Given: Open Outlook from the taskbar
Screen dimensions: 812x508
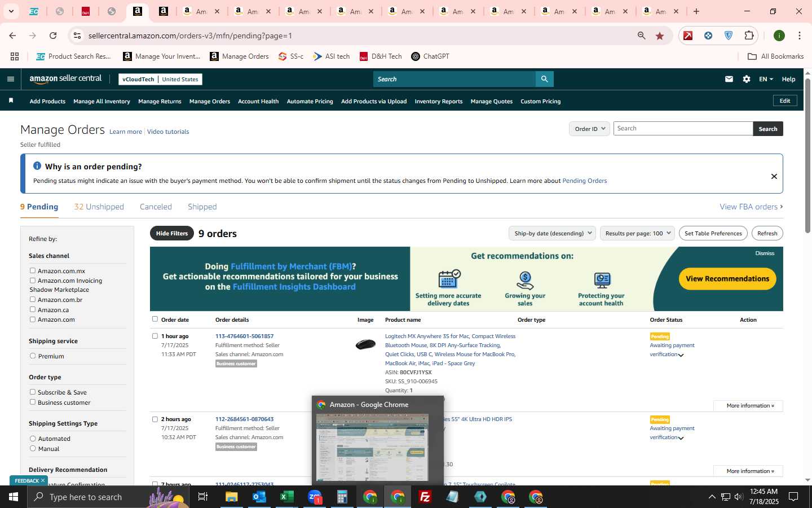Looking at the screenshot, I should pos(259,497).
